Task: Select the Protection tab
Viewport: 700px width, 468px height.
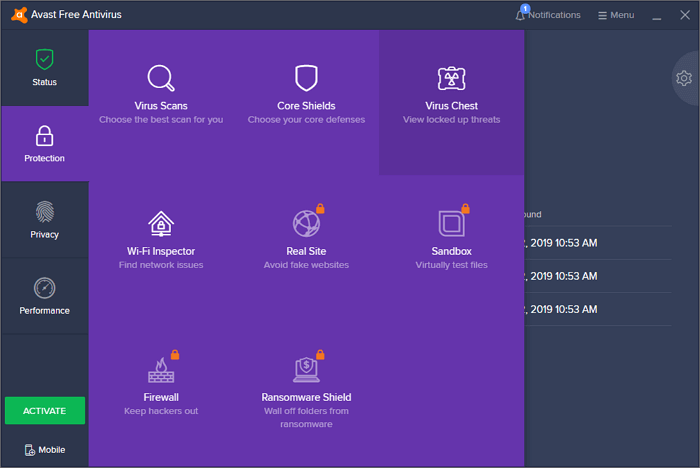Action: [45, 144]
